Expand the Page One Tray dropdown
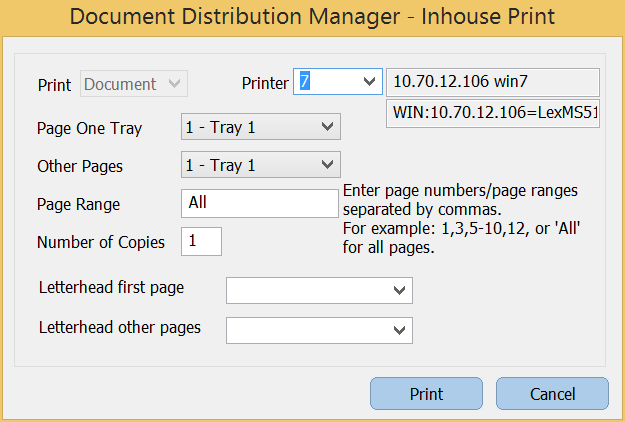 pyautogui.click(x=261, y=127)
